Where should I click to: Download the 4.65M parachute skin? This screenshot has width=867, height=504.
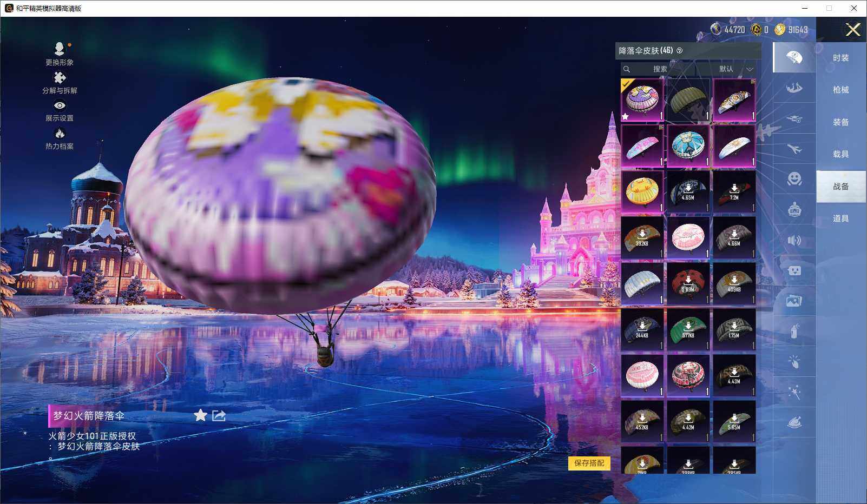[x=688, y=191]
